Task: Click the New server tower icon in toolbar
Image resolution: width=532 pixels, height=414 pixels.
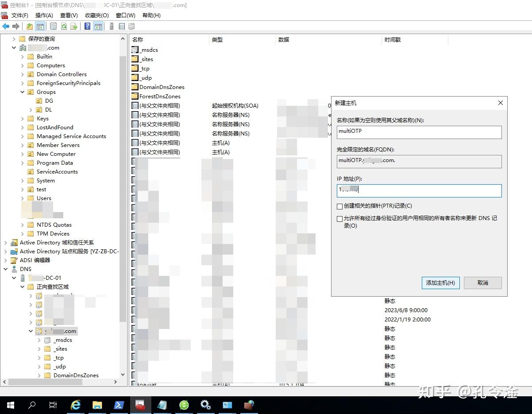Action: tap(112, 27)
